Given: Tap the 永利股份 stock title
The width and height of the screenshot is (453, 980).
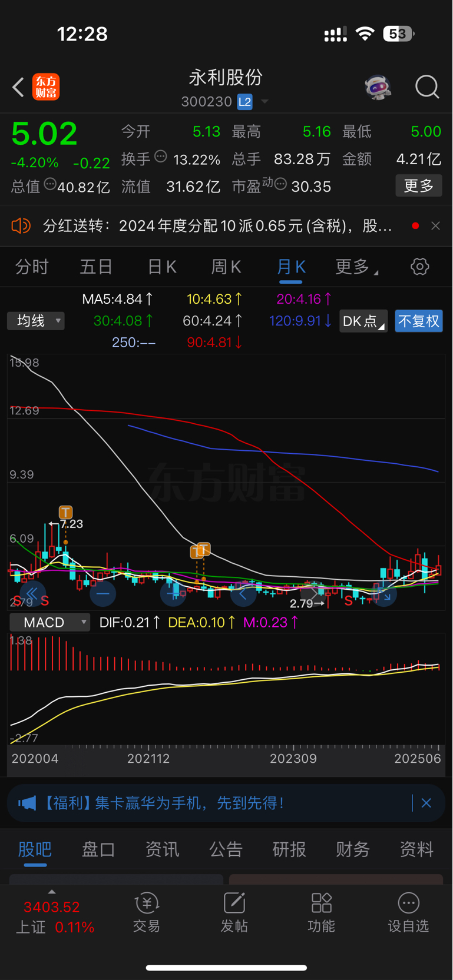Looking at the screenshot, I should (x=226, y=78).
